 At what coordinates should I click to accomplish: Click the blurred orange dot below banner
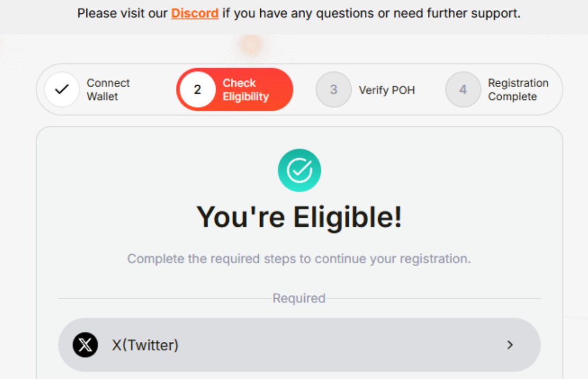pyautogui.click(x=251, y=45)
